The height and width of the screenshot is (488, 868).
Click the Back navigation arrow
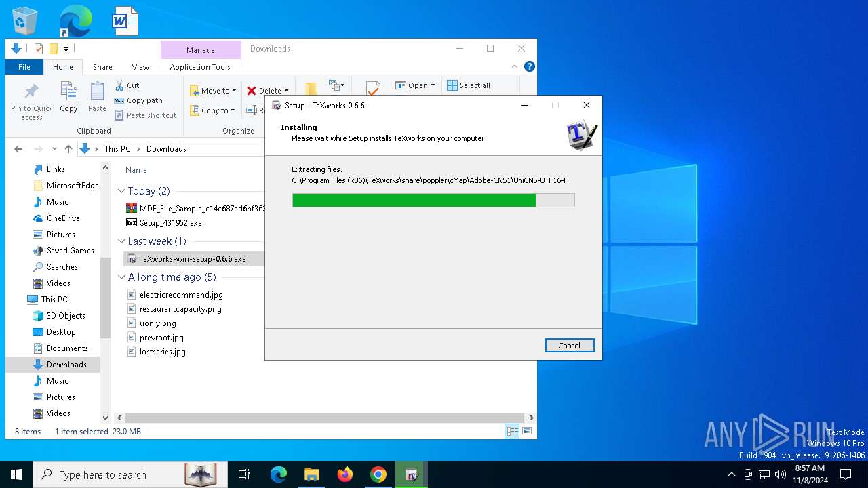[18, 149]
